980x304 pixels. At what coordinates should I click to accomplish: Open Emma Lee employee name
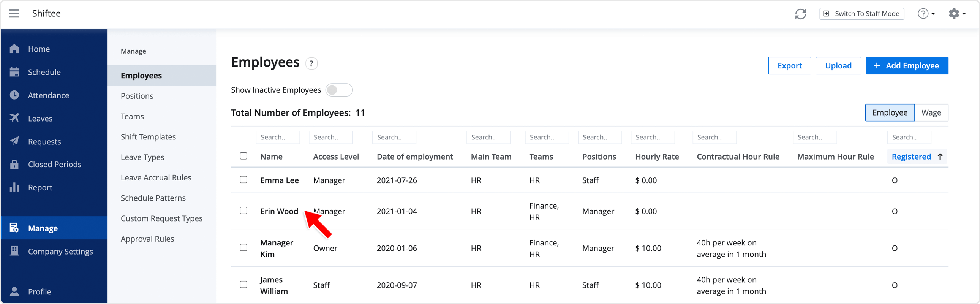coord(279,180)
